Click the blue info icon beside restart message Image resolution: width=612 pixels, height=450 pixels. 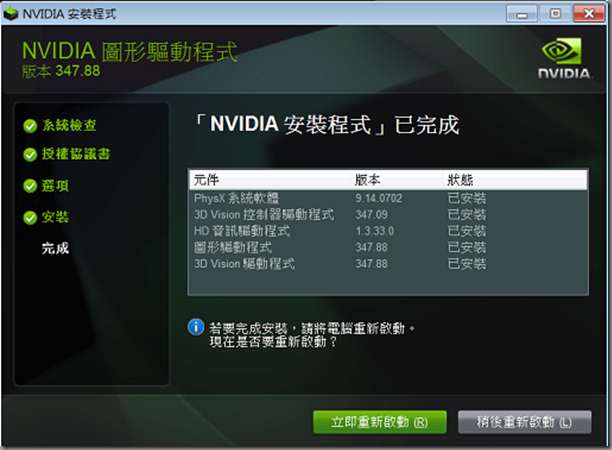pyautogui.click(x=196, y=327)
